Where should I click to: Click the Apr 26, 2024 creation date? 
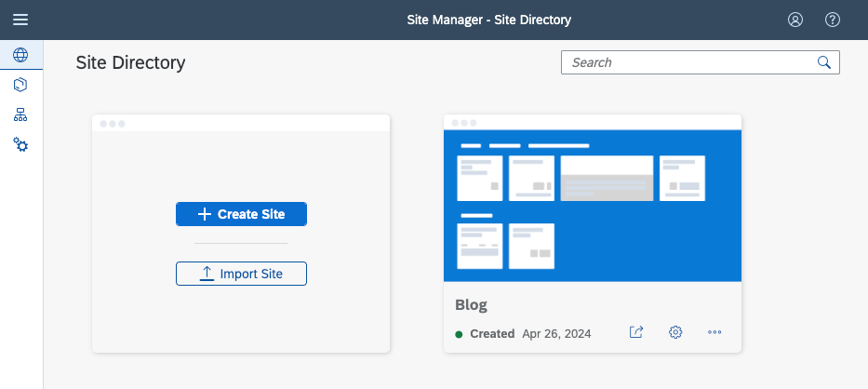tap(556, 334)
